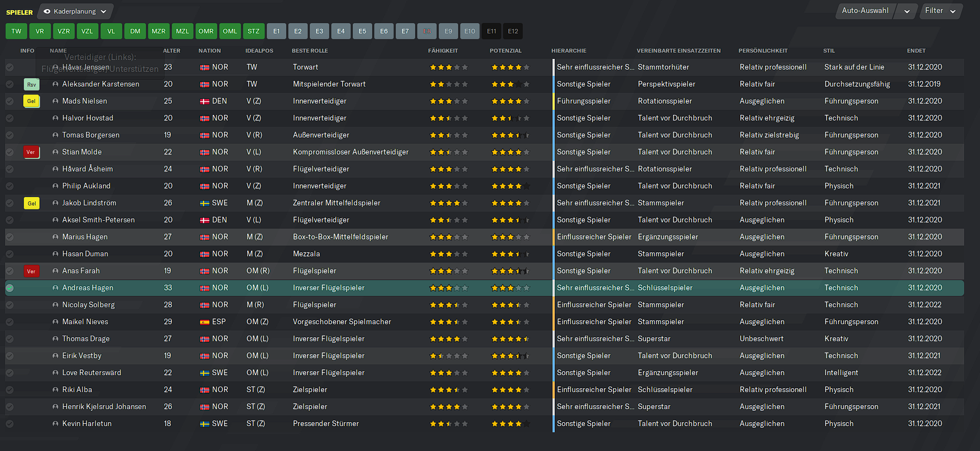980x451 pixels.
Task: Click the player icon before Philip Aukland
Action: click(x=55, y=186)
